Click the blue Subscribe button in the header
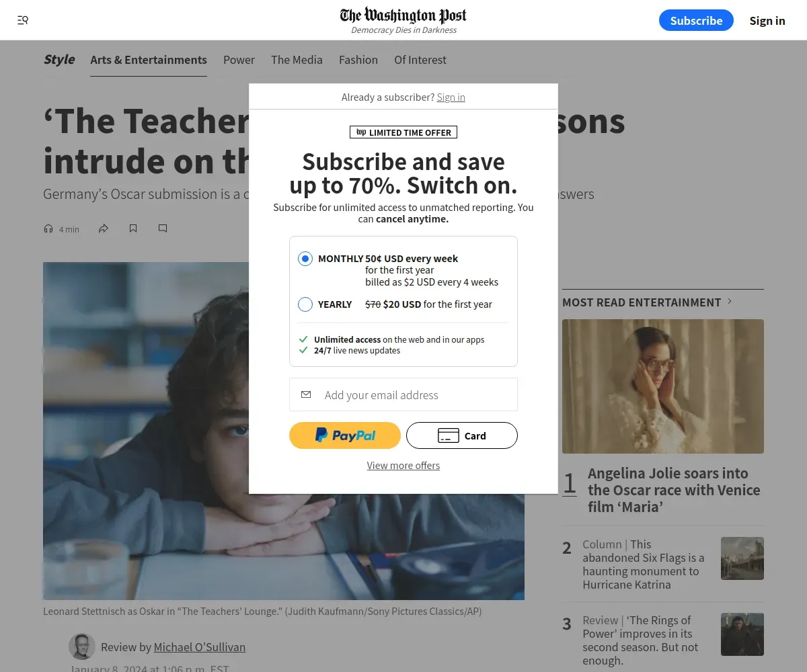 click(696, 20)
